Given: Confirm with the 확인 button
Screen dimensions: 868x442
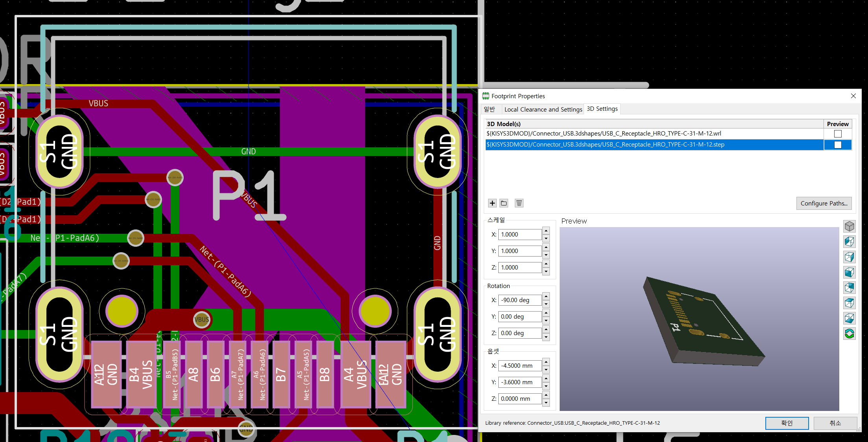Looking at the screenshot, I should click(787, 423).
